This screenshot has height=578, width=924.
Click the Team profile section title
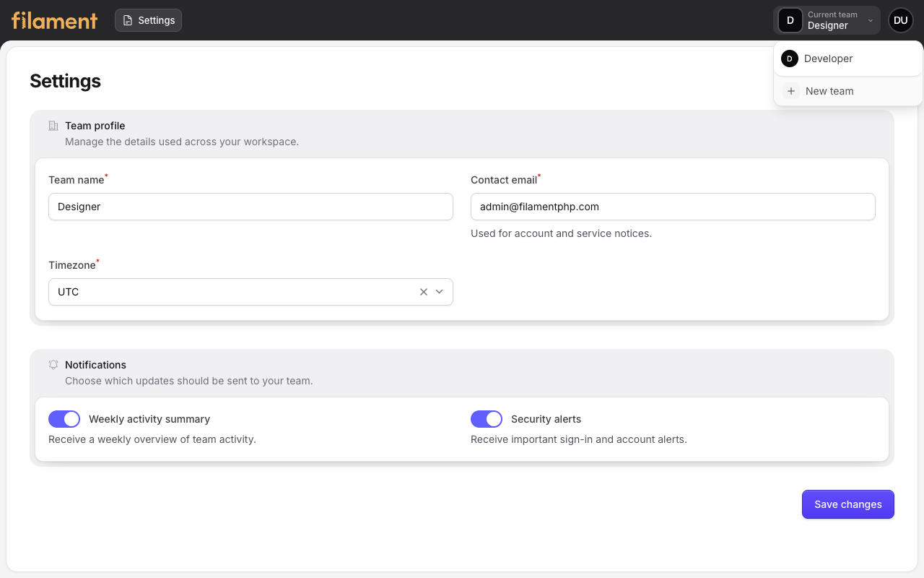(x=95, y=126)
